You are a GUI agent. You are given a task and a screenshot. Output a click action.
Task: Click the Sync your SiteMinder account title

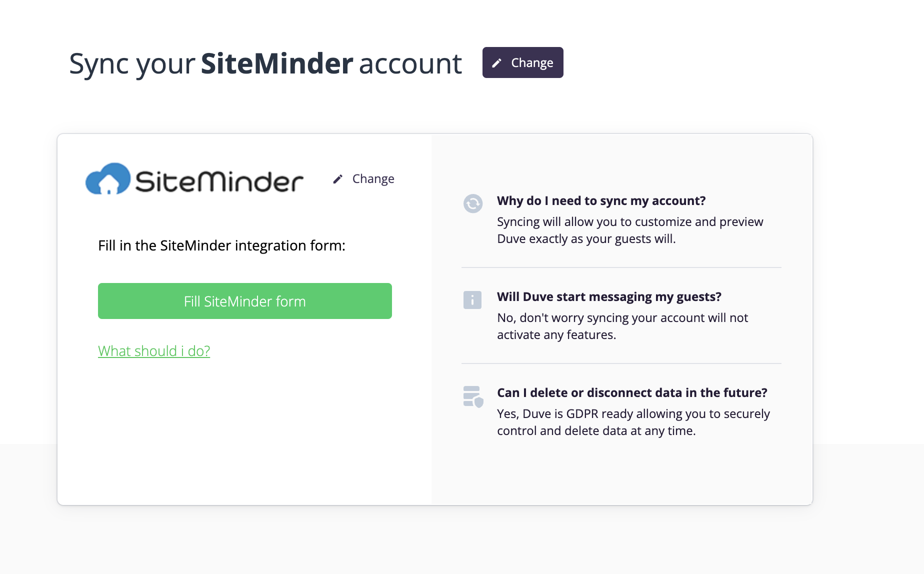click(x=265, y=63)
